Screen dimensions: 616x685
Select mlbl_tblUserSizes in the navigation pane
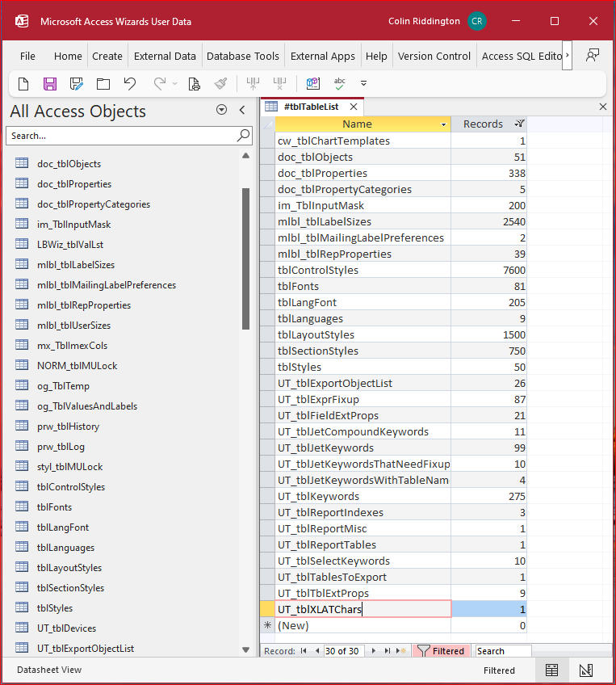pyautogui.click(x=73, y=326)
